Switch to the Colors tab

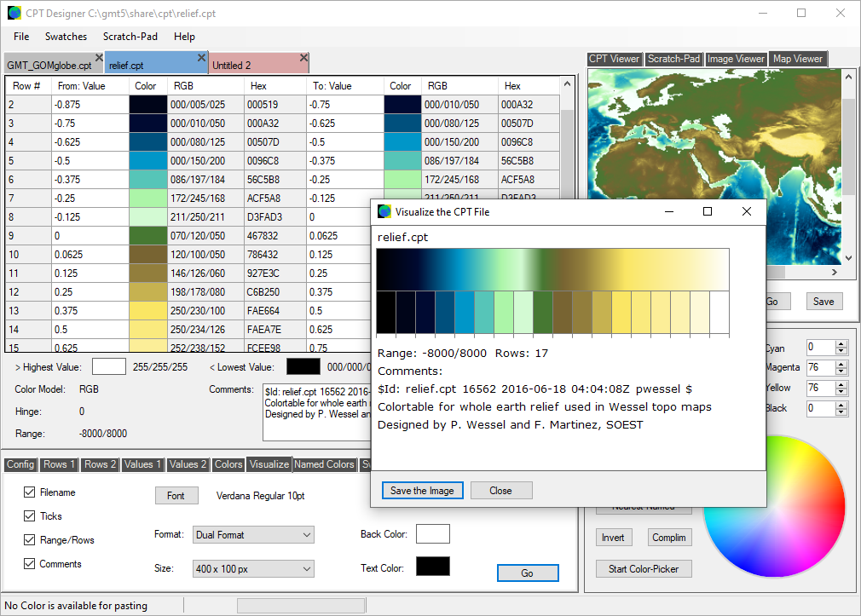coord(228,464)
